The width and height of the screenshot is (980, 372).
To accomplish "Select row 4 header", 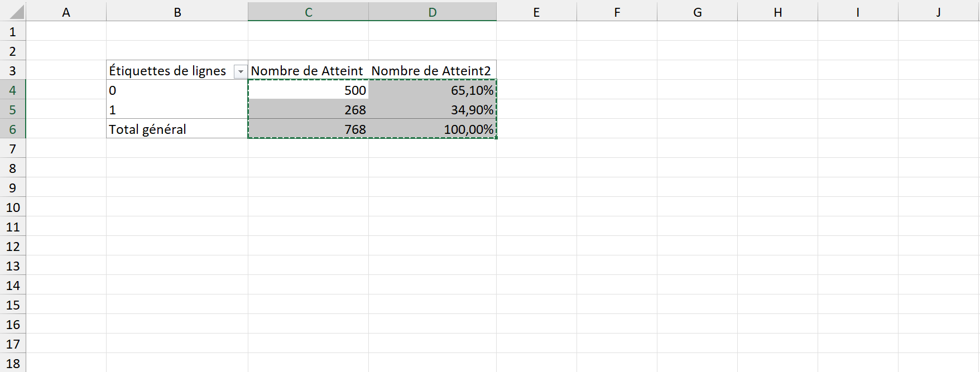I will click(x=13, y=90).
